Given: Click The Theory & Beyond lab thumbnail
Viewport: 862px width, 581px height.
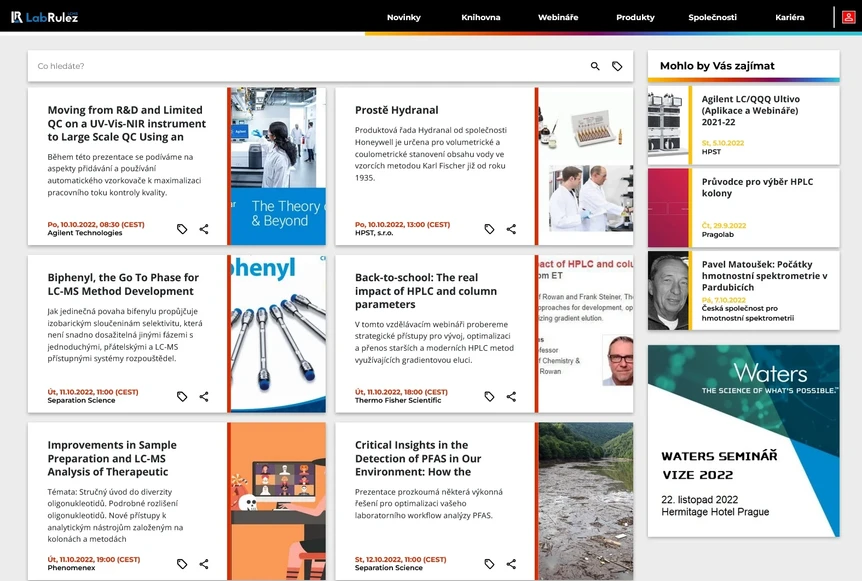Looking at the screenshot, I should [278, 166].
